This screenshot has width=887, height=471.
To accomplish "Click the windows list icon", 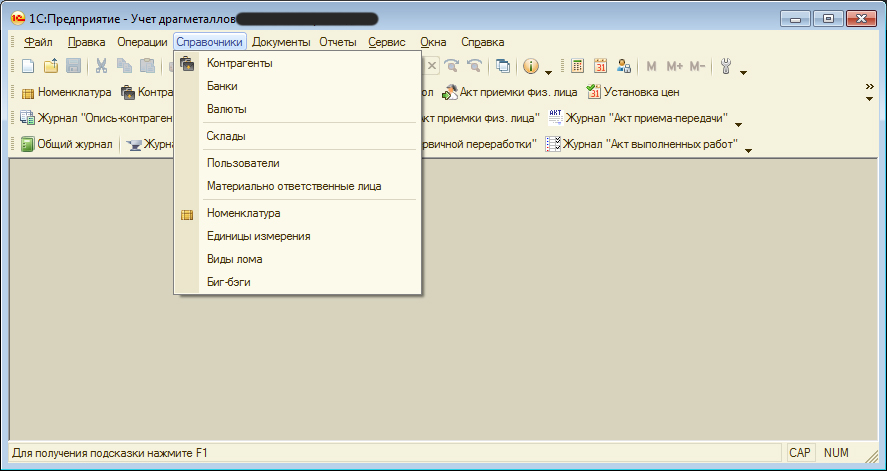I will (x=503, y=66).
